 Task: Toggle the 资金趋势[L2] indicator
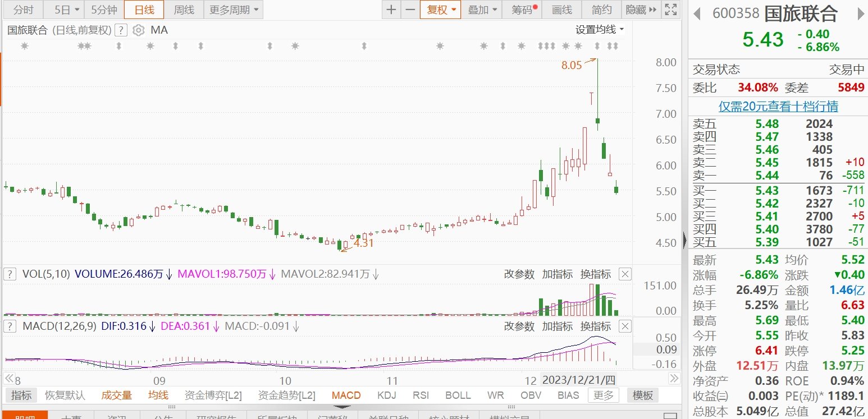pos(287,395)
